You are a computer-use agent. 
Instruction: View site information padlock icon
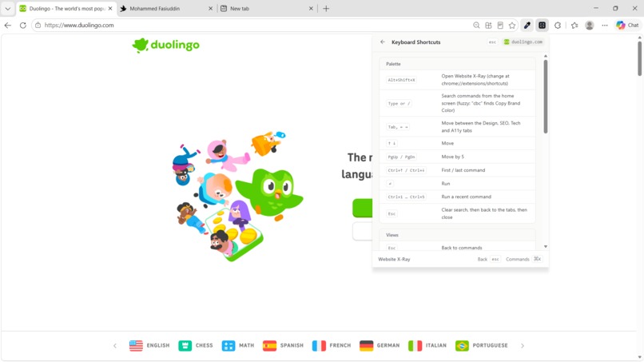click(x=38, y=25)
